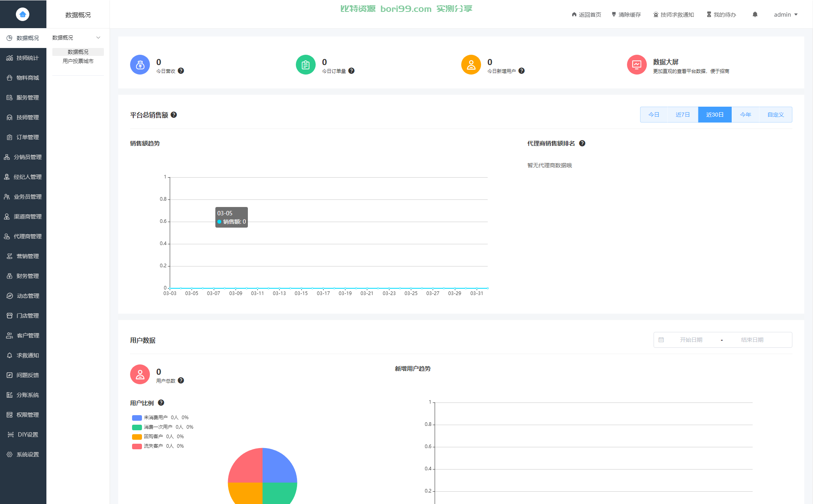Click the DIY设置 sidebar icon
This screenshot has width=813, height=504.
click(11, 435)
